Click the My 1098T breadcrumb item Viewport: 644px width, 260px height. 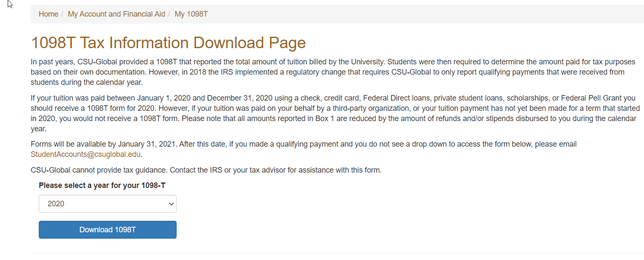[191, 14]
